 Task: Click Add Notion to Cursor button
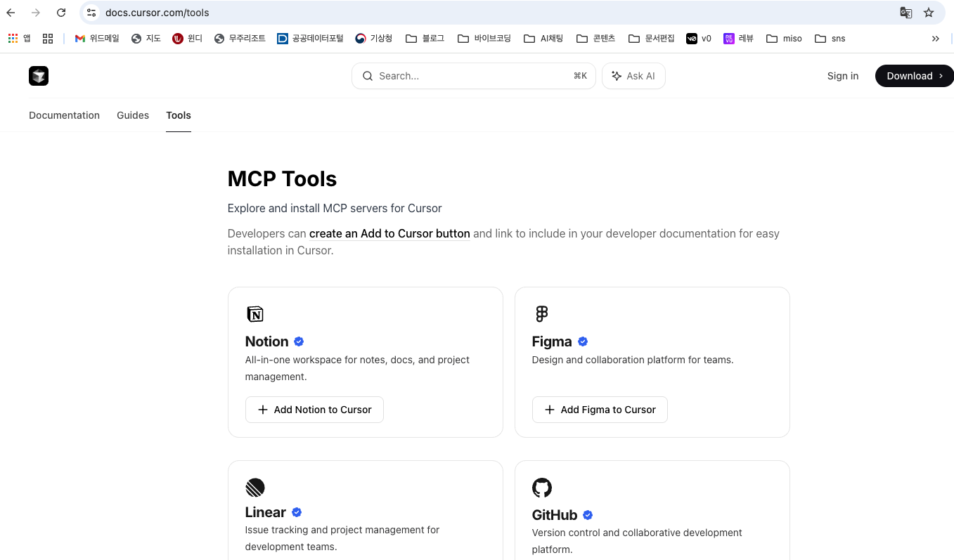pyautogui.click(x=314, y=410)
